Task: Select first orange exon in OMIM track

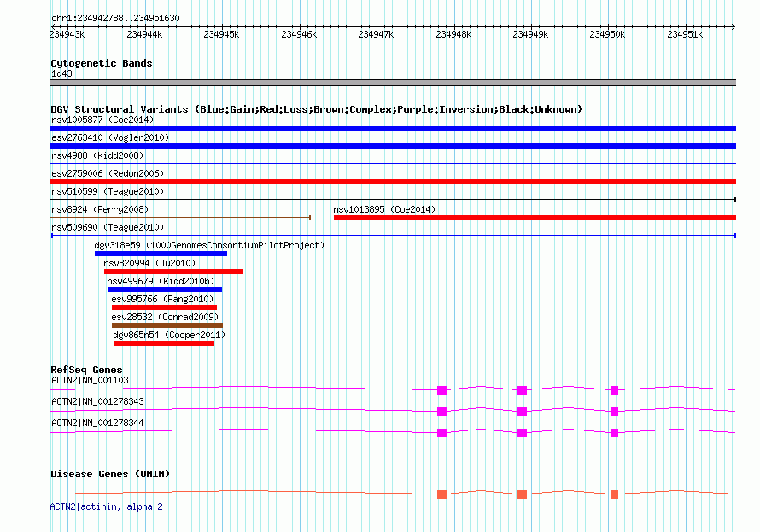Action: pos(441,494)
